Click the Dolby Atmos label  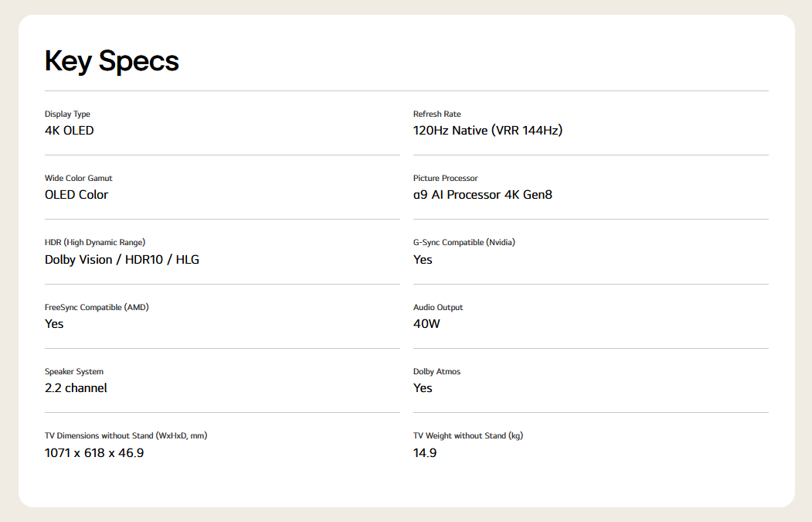coord(437,371)
